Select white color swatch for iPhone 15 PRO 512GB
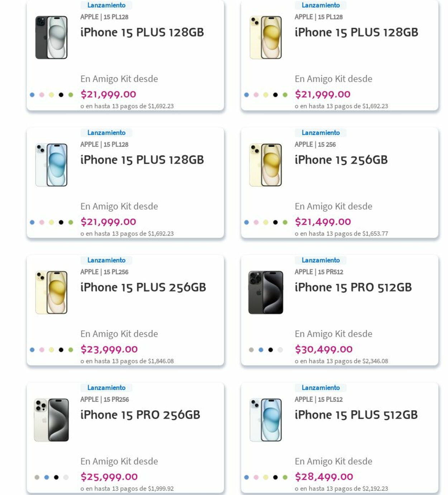 click(x=280, y=350)
